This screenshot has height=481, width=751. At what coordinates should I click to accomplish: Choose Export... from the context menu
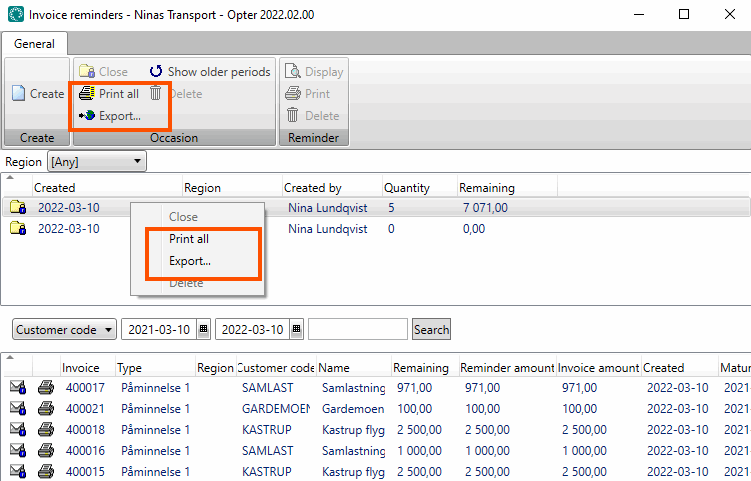tap(190, 261)
